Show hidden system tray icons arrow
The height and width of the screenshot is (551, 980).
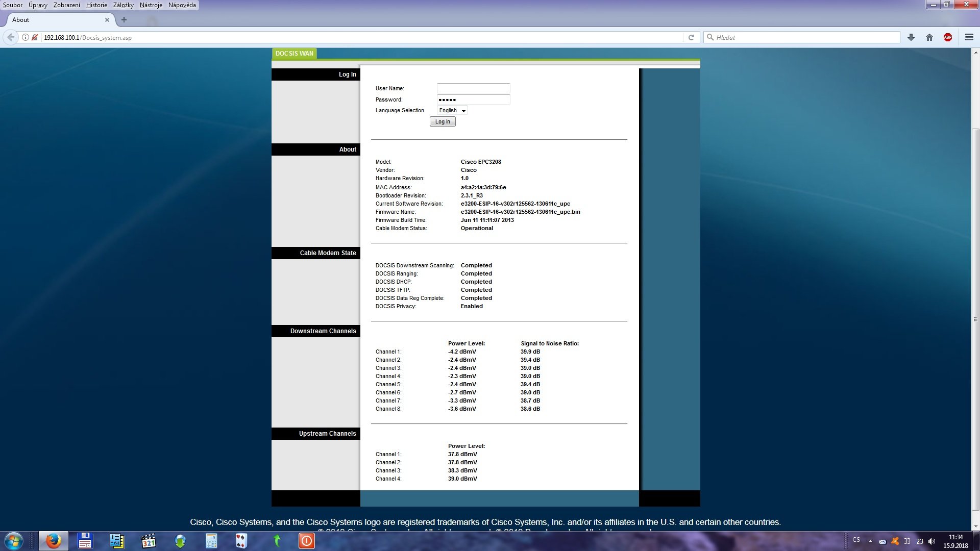point(870,541)
